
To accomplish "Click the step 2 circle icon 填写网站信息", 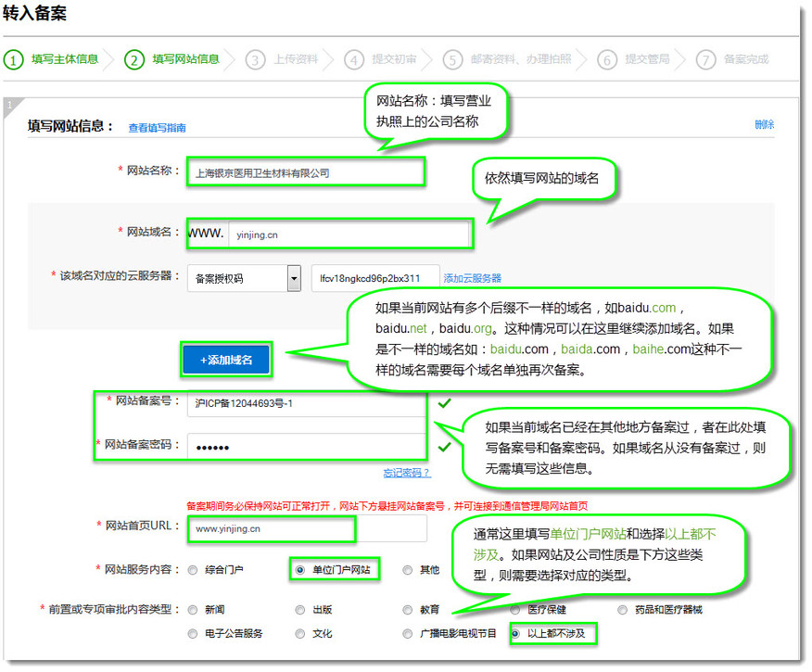I will click(135, 60).
